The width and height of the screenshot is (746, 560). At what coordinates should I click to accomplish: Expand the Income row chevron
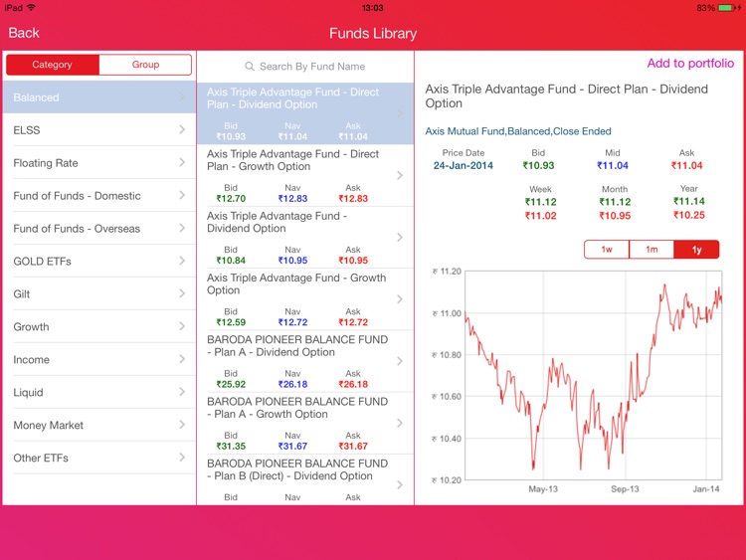(182, 359)
